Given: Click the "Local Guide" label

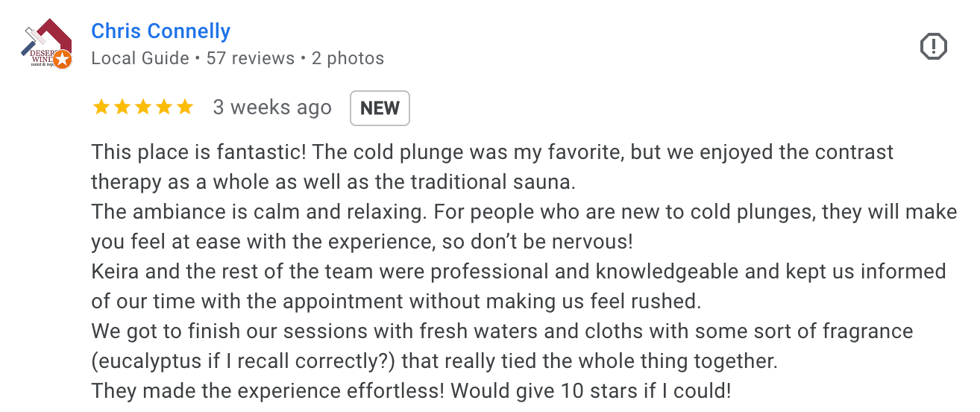Looking at the screenshot, I should (140, 58).
